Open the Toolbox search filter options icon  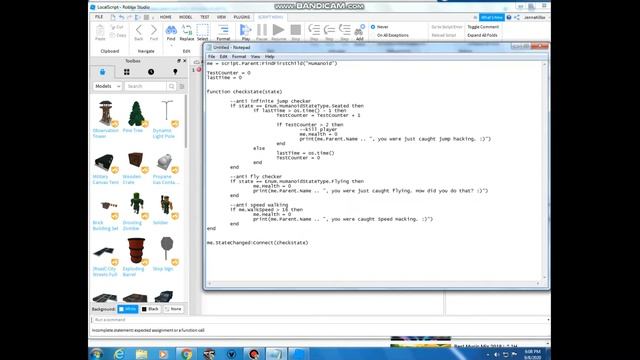[x=182, y=86]
